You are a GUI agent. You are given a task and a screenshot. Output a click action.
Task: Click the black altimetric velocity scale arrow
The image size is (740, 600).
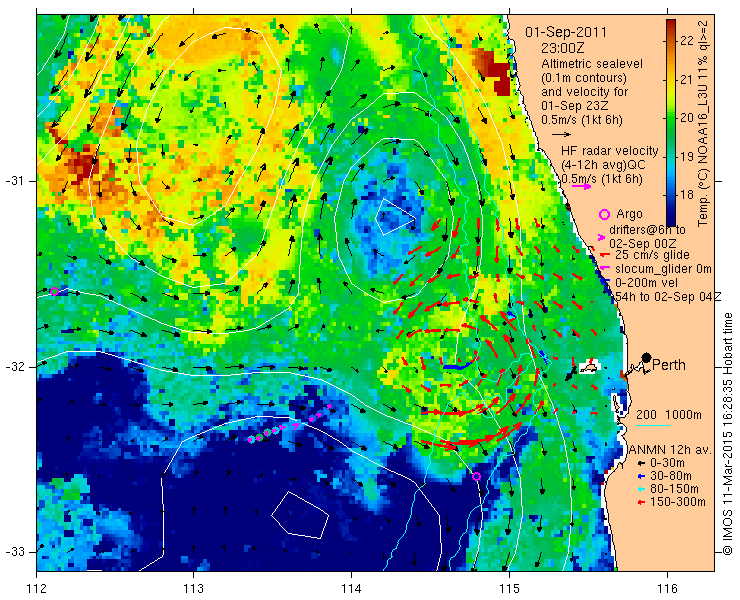[562, 135]
